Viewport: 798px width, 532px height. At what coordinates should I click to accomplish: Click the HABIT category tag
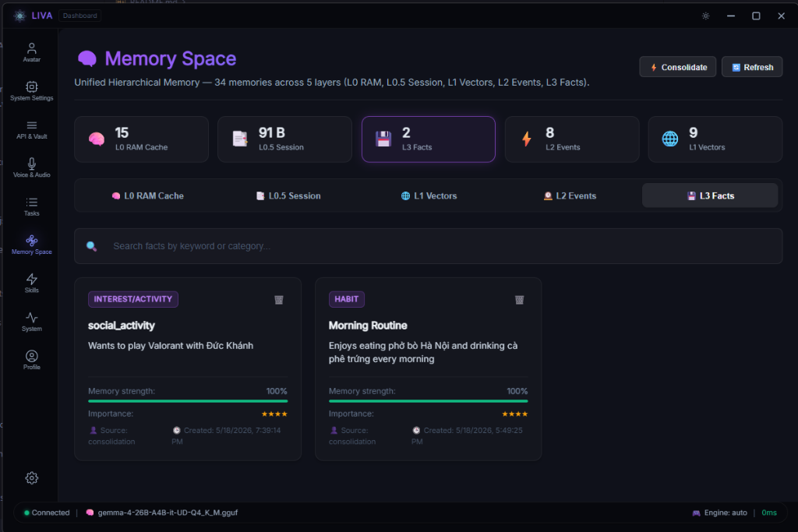347,299
